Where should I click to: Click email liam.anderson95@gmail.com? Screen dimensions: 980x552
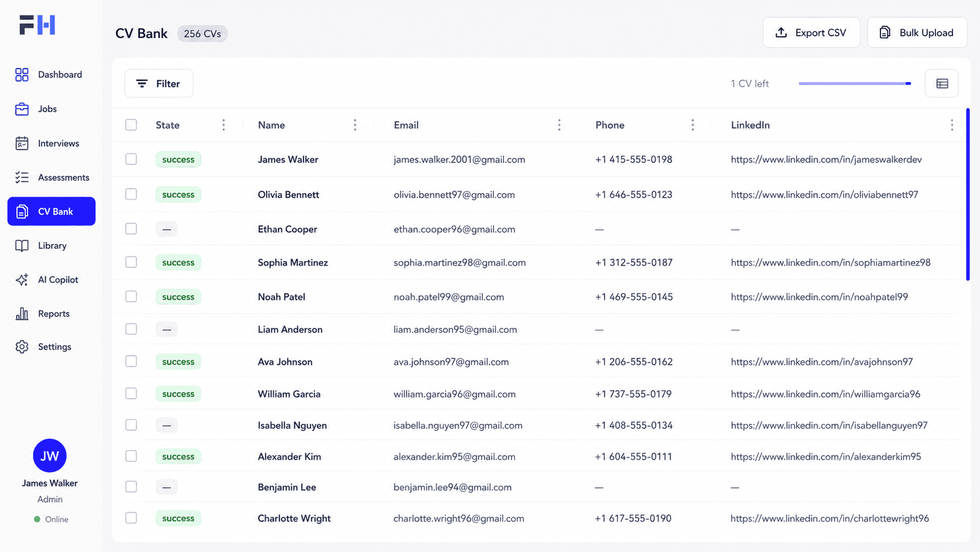455,330
